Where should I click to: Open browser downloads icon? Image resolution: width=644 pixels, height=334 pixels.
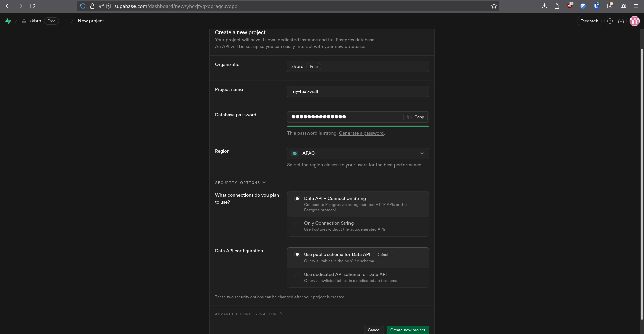pos(544,6)
